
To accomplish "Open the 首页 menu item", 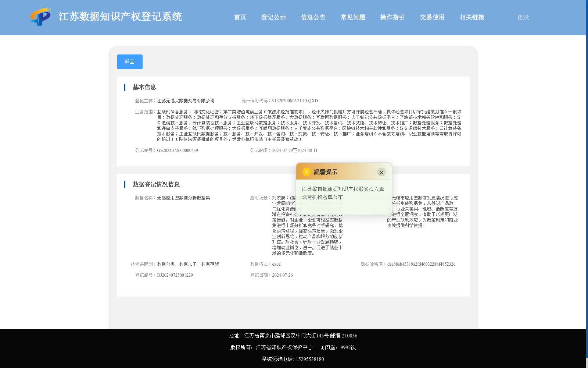I will point(240,17).
